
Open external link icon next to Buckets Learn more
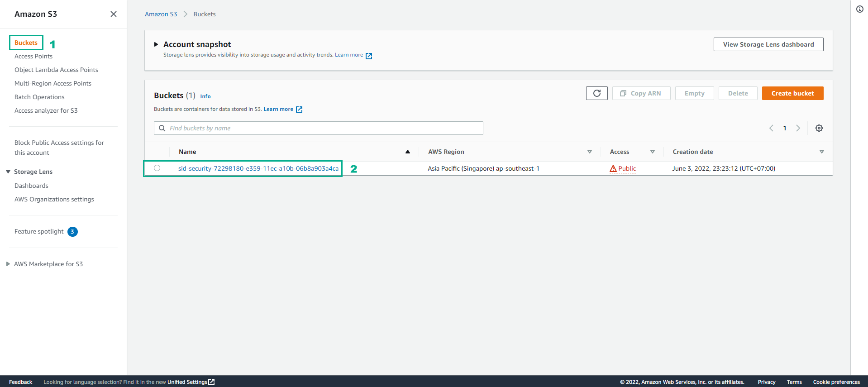tap(299, 110)
